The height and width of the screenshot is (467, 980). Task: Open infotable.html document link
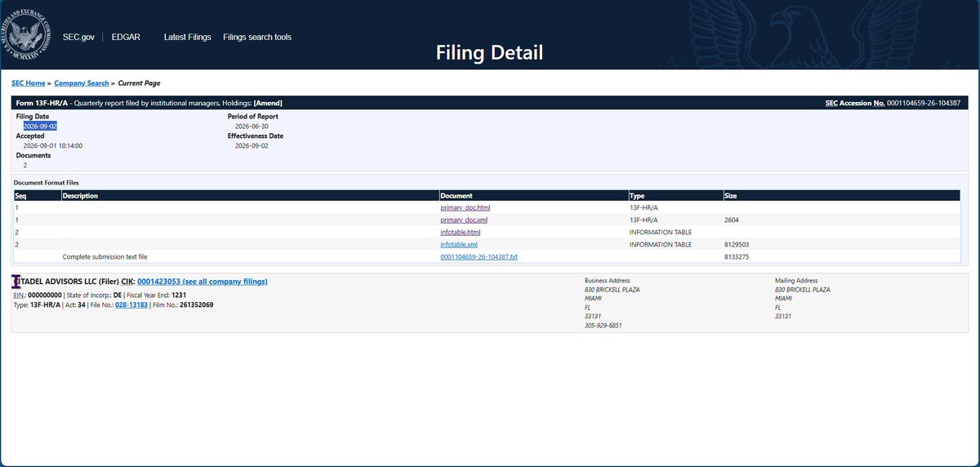pos(461,233)
